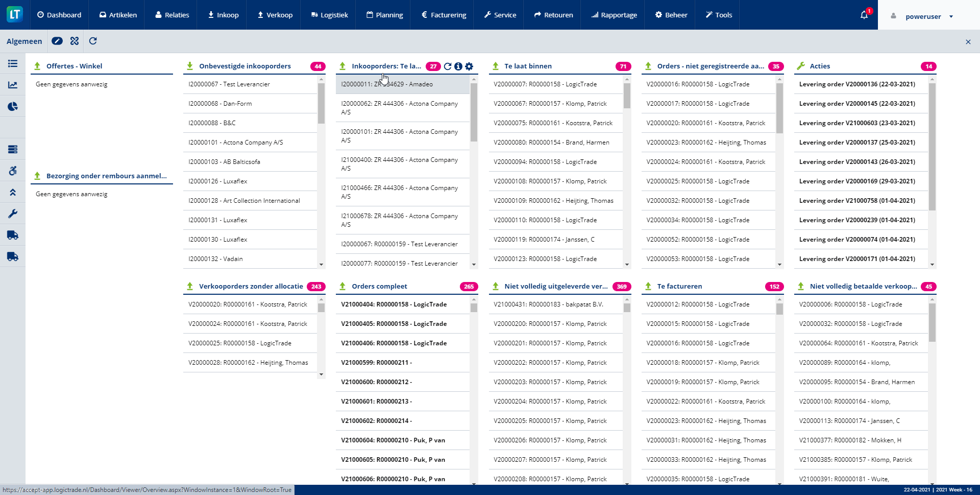Open the Facturering menu
Image resolution: width=980 pixels, height=495 pixels.
444,15
